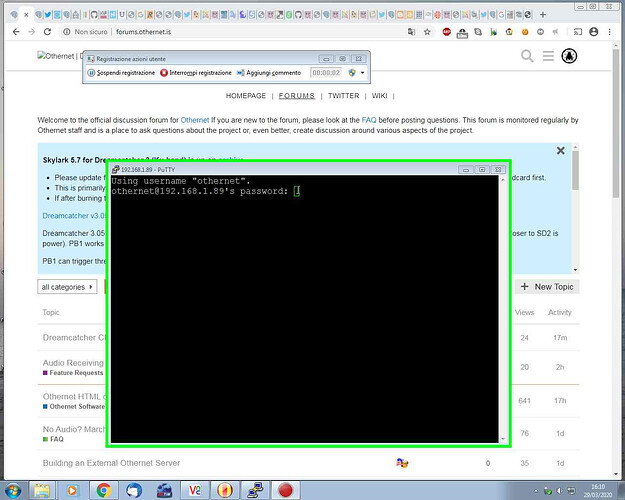Viewport: 625px width, 500px height.
Task: Open the Dreamcatcher v3.0 link in banner
Action: coord(74,216)
